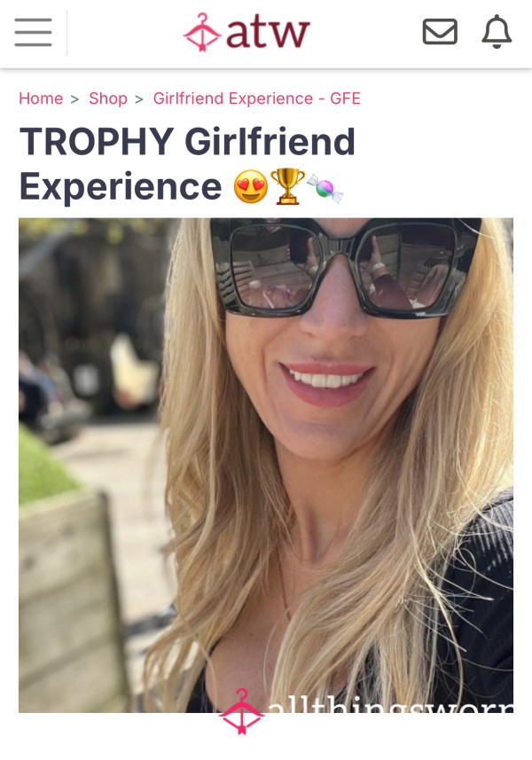532x760 pixels.
Task: Click the allthingsworn watermark text
Action: point(390,707)
